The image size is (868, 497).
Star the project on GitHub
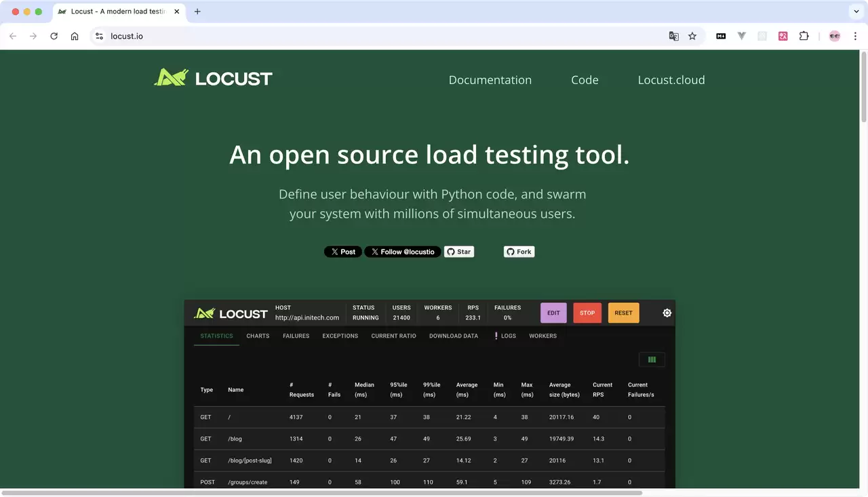click(x=459, y=252)
